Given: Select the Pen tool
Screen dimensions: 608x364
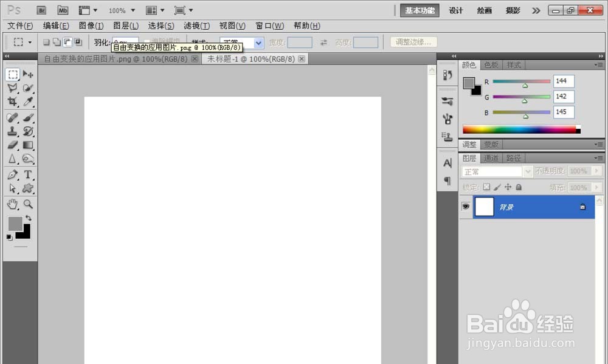Looking at the screenshot, I should click(x=13, y=174).
